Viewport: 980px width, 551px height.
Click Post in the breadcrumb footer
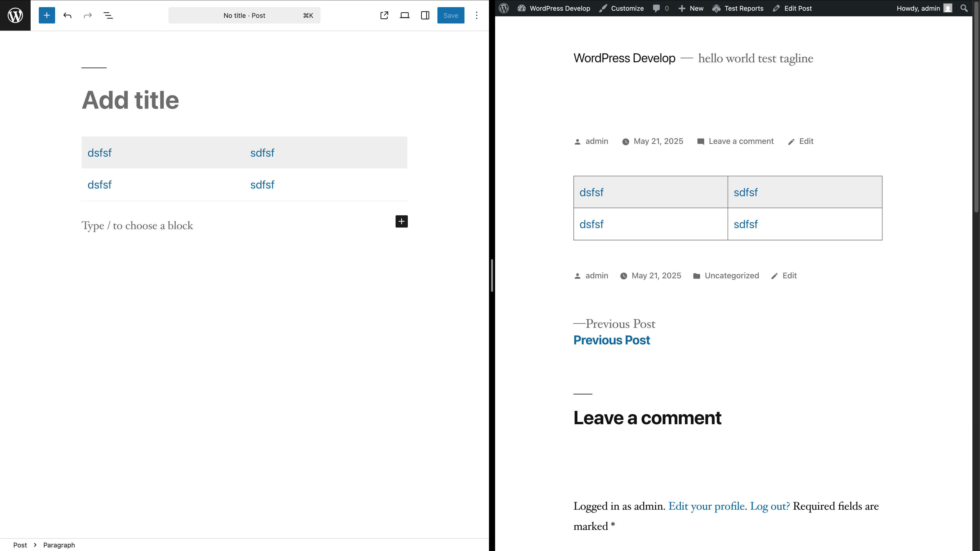(x=20, y=545)
